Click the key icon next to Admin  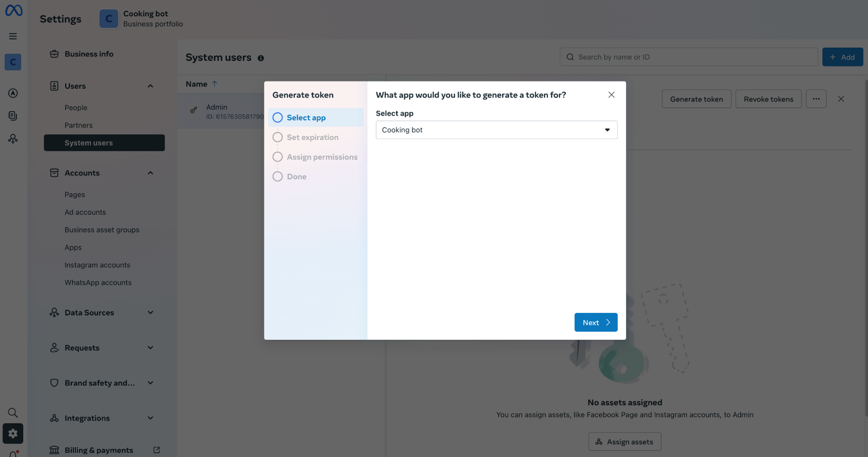[x=193, y=110]
